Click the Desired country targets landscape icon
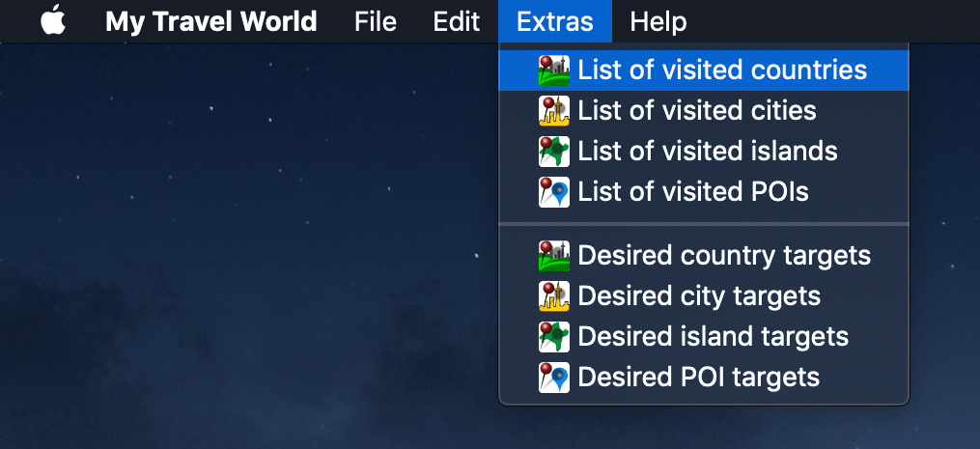 [x=554, y=256]
